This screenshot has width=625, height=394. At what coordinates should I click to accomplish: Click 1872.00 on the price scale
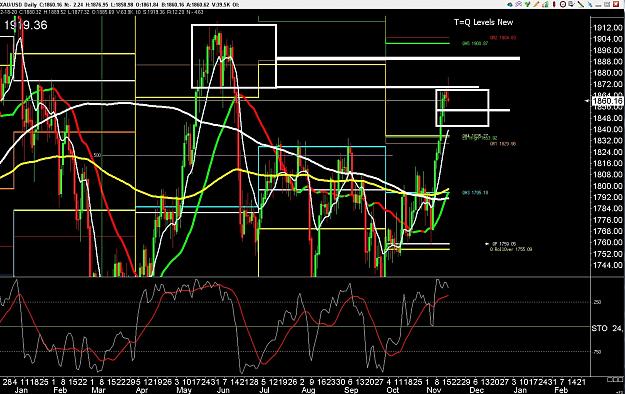pos(608,84)
